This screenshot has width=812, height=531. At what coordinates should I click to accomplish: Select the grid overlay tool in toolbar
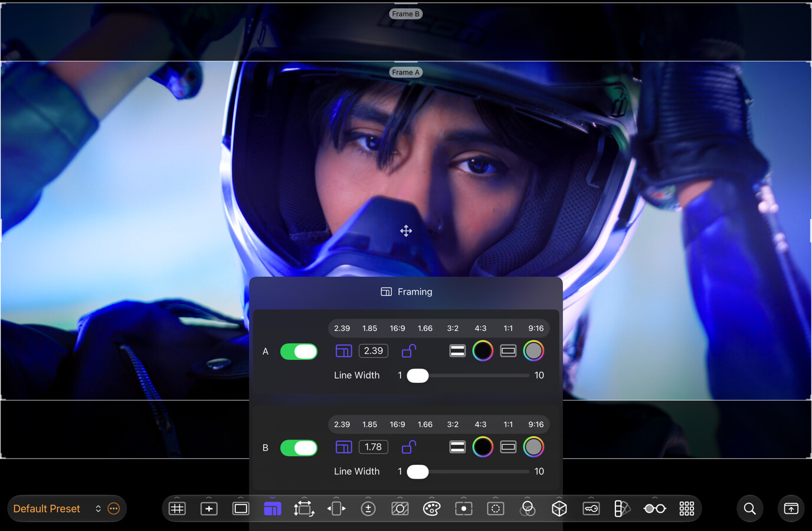[x=177, y=509]
